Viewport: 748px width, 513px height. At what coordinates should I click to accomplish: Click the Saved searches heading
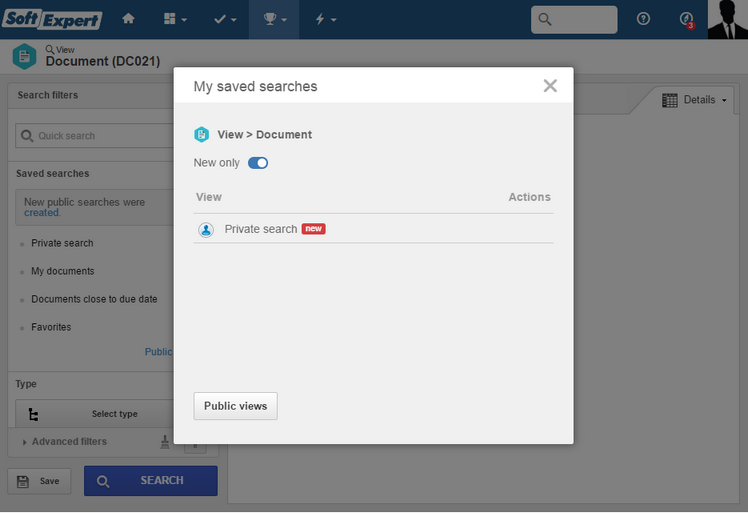52,174
